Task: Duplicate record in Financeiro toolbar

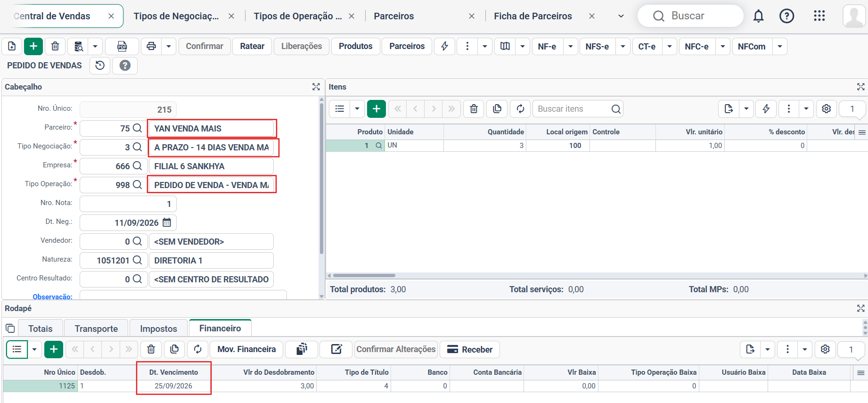Action: click(174, 349)
